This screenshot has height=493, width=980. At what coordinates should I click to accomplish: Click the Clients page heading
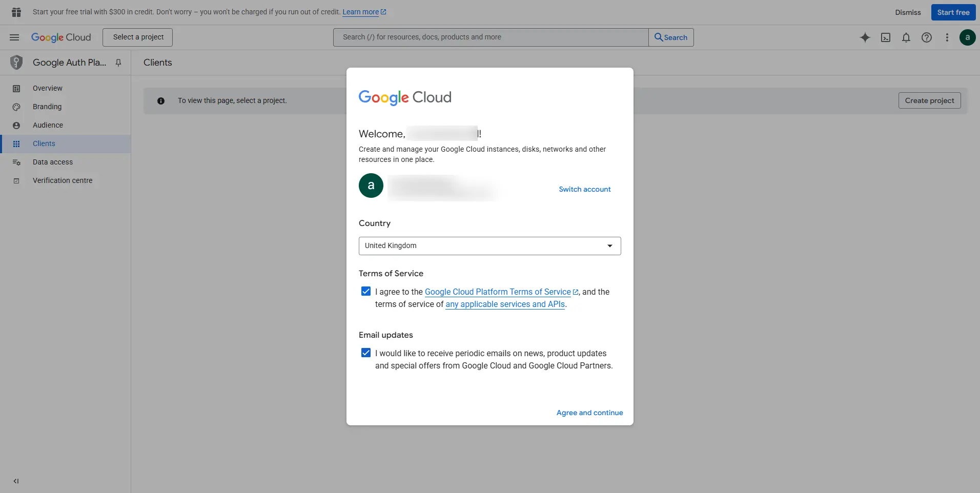point(158,63)
